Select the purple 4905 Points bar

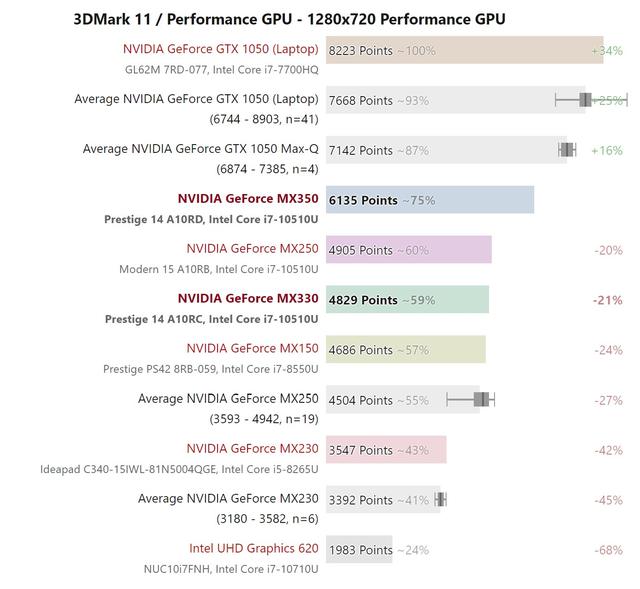click(x=409, y=249)
